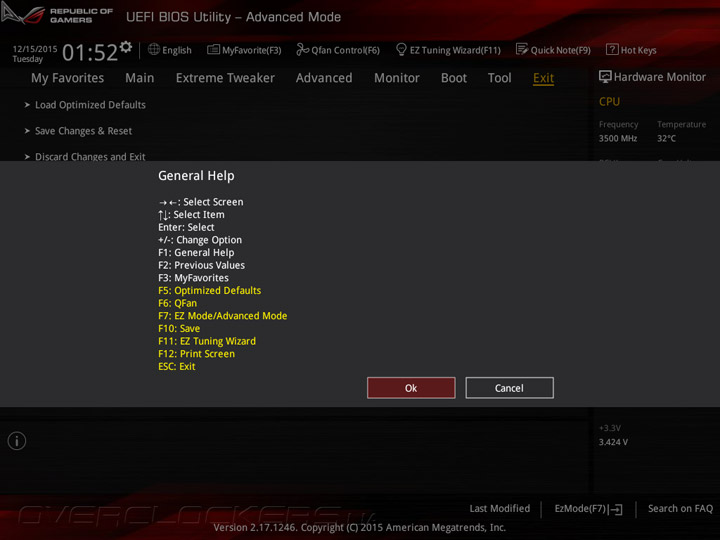Viewport: 720px width, 540px height.
Task: Click the UEFI BIOS Utility title
Action: click(233, 17)
